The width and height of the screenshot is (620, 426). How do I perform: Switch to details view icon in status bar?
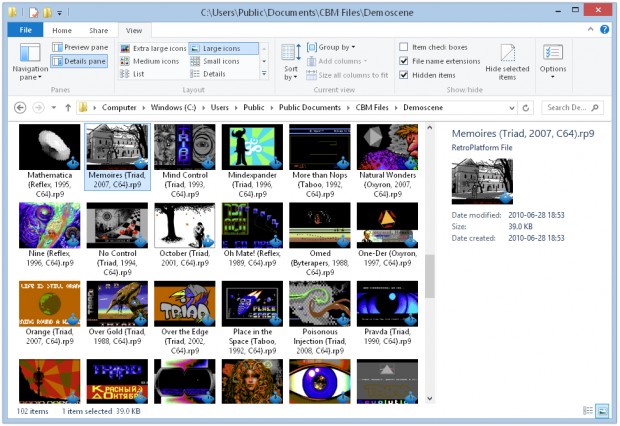pos(588,411)
